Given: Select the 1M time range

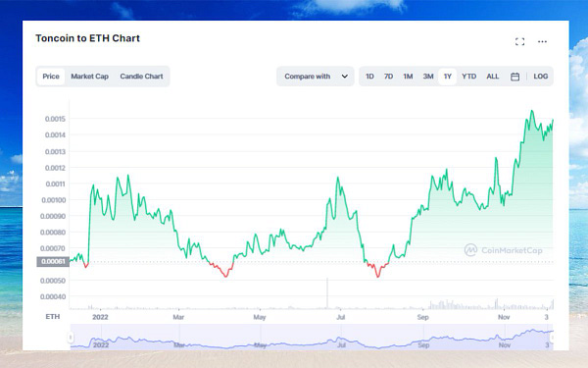Looking at the screenshot, I should click(x=408, y=77).
